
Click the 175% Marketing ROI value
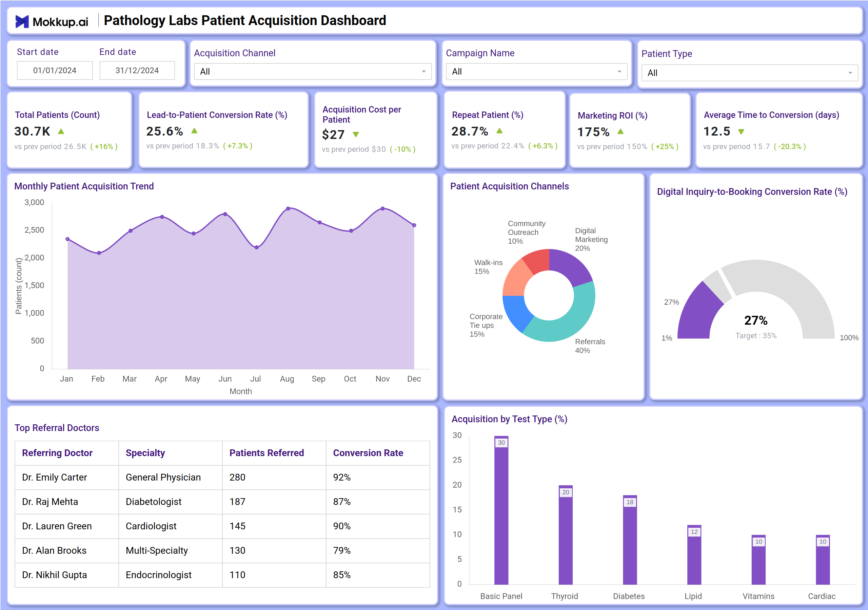(x=593, y=132)
